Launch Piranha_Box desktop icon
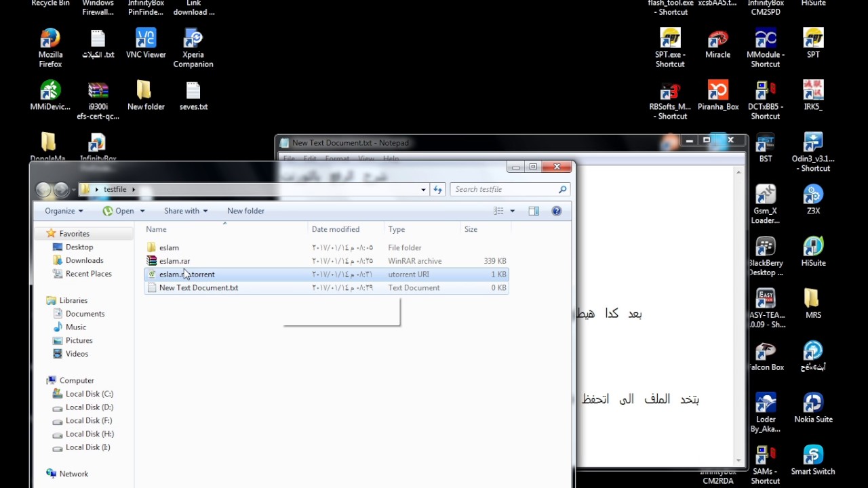The width and height of the screenshot is (868, 488). tap(717, 96)
